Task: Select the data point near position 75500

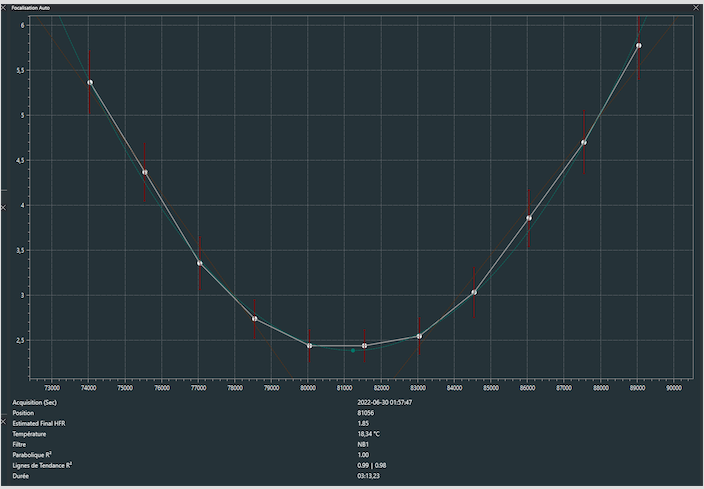Action: click(145, 172)
